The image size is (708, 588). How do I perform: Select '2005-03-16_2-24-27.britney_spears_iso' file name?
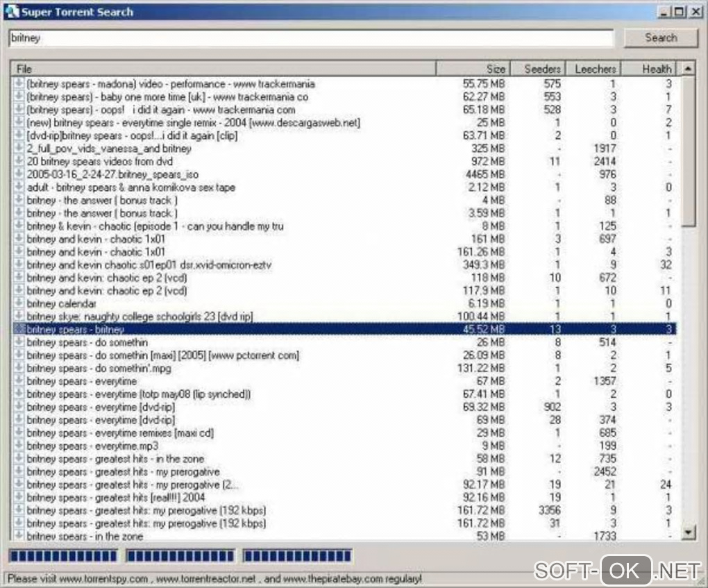click(112, 174)
